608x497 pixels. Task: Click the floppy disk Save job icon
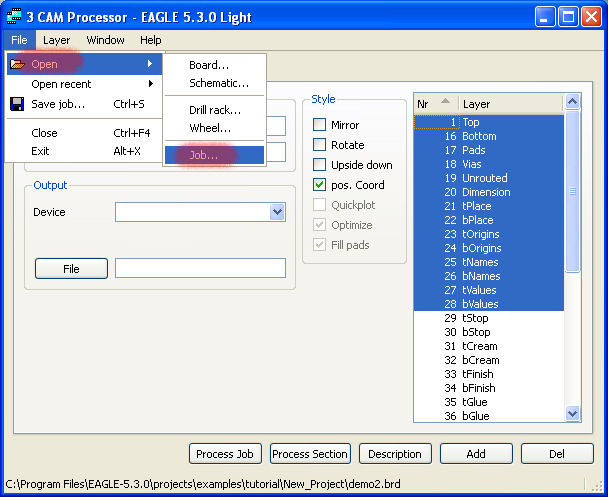coord(17,104)
